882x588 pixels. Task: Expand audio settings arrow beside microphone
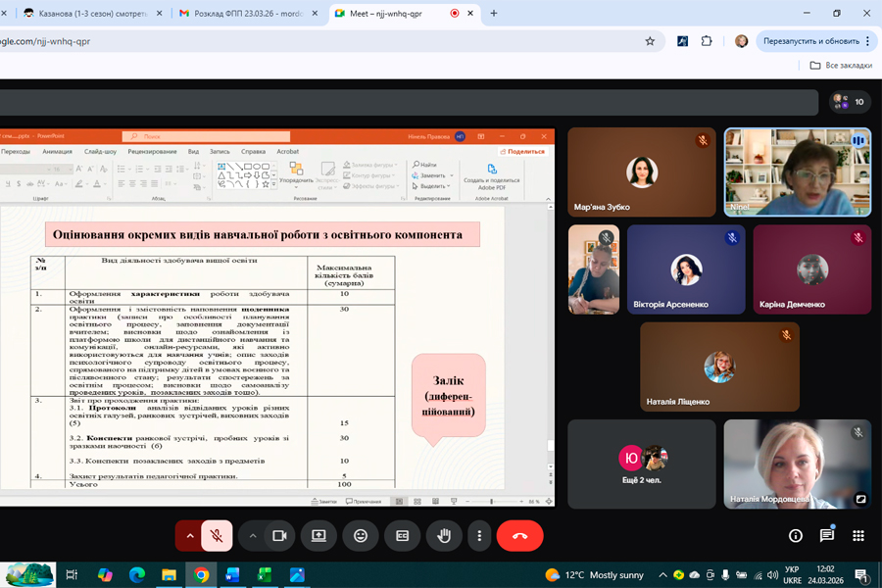pos(189,536)
